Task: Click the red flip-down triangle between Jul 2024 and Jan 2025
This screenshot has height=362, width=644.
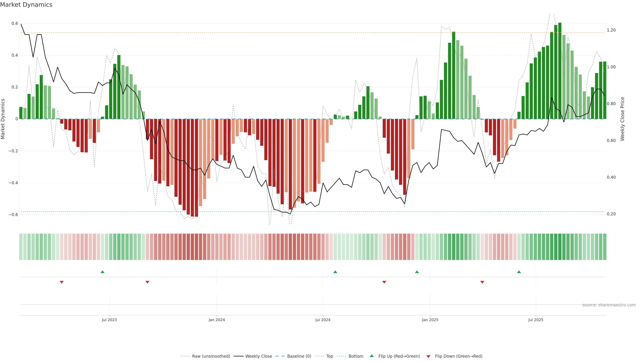Action: coord(384,282)
